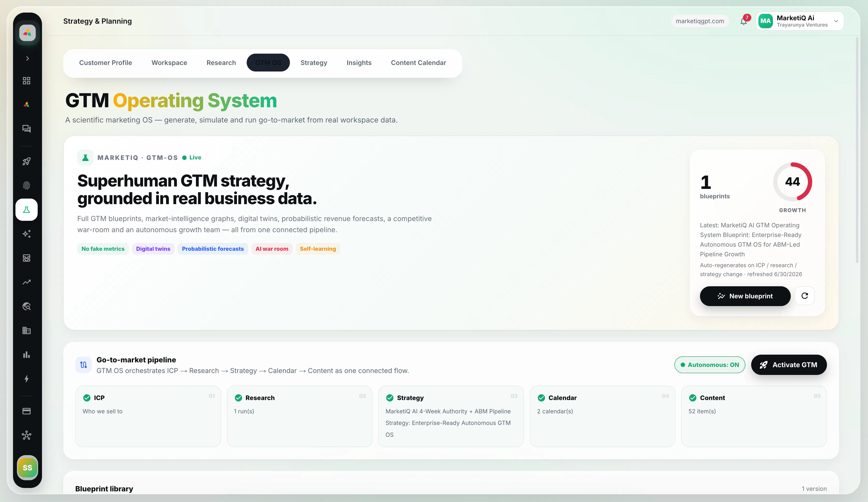Select the GTM OS tab

coord(268,63)
